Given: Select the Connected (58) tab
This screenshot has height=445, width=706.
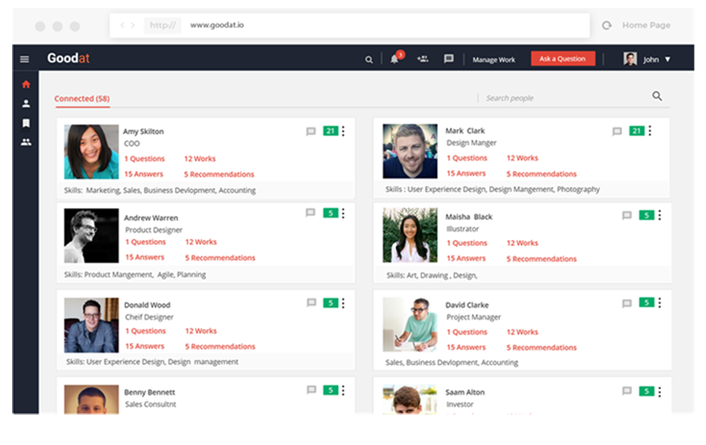Looking at the screenshot, I should point(82,99).
